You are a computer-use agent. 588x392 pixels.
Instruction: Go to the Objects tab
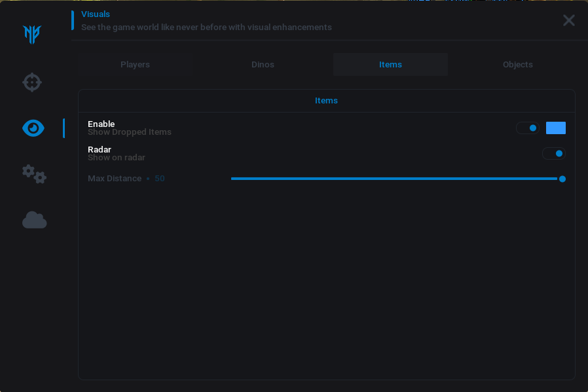(517, 65)
